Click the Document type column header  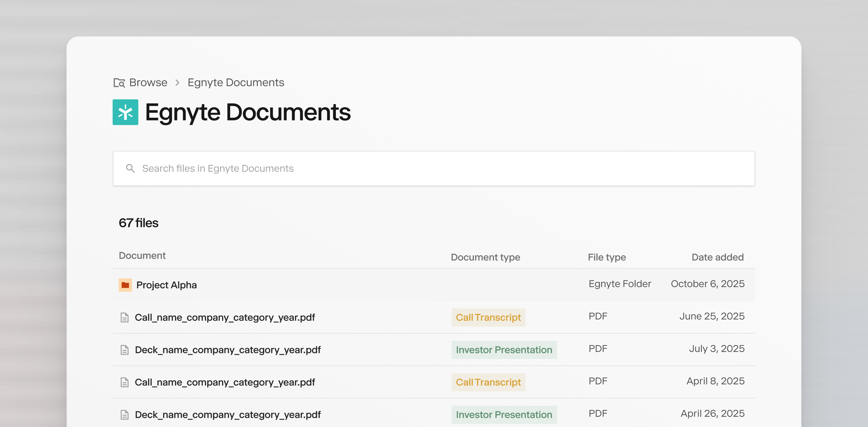click(x=485, y=257)
